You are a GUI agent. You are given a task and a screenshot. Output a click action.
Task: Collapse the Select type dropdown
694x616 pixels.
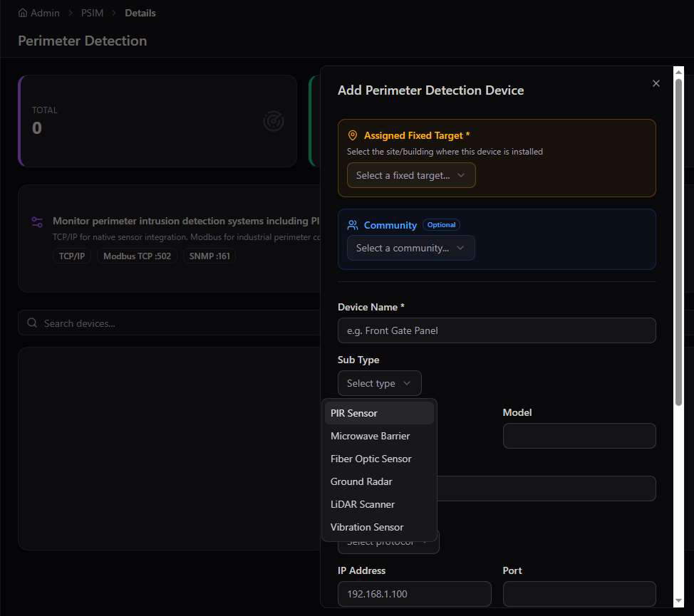[379, 383]
